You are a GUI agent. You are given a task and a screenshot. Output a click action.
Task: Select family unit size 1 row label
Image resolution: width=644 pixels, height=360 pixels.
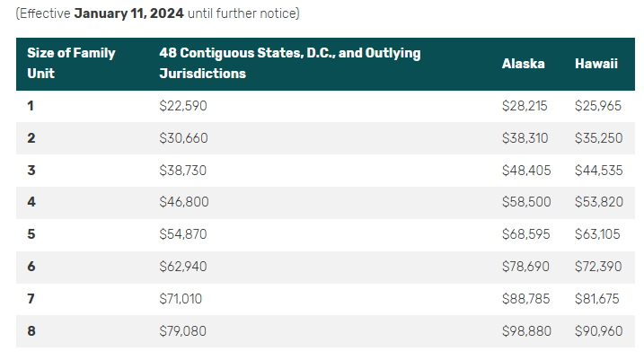[31, 106]
